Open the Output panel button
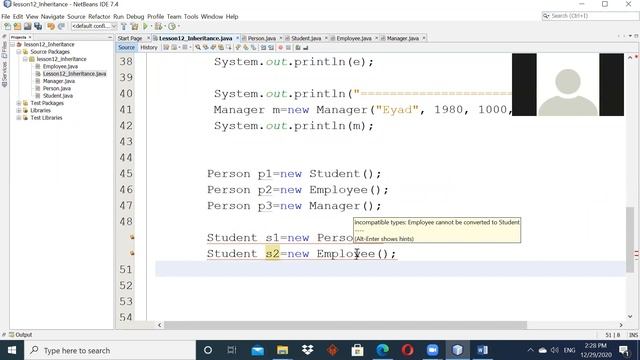The width and height of the screenshot is (640, 360). point(20,335)
